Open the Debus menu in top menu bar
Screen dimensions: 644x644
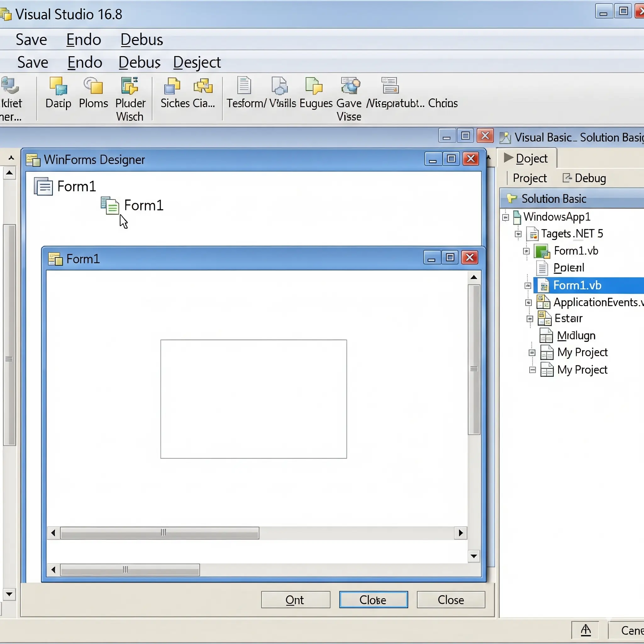(x=142, y=40)
